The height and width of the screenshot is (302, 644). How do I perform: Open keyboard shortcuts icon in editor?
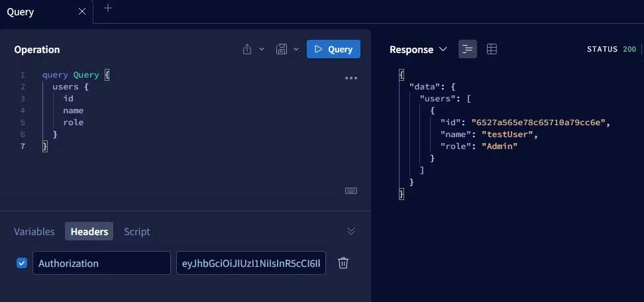tap(351, 191)
